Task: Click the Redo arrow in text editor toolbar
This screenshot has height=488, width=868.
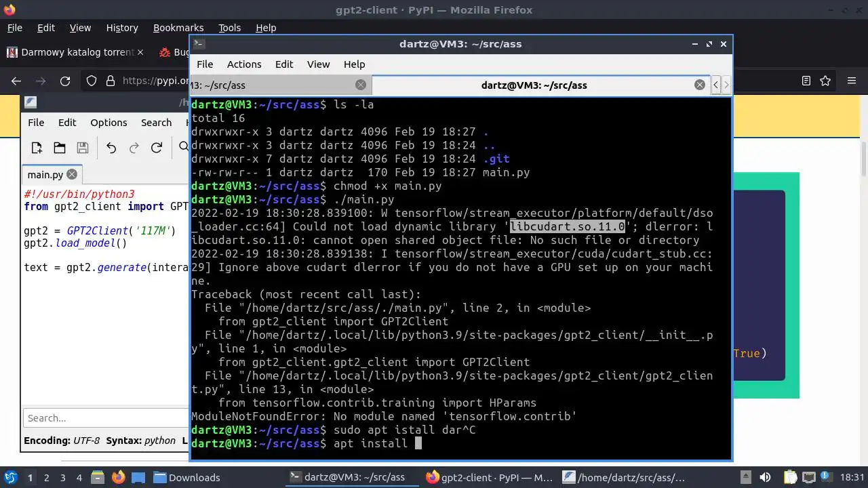Action: [x=134, y=148]
